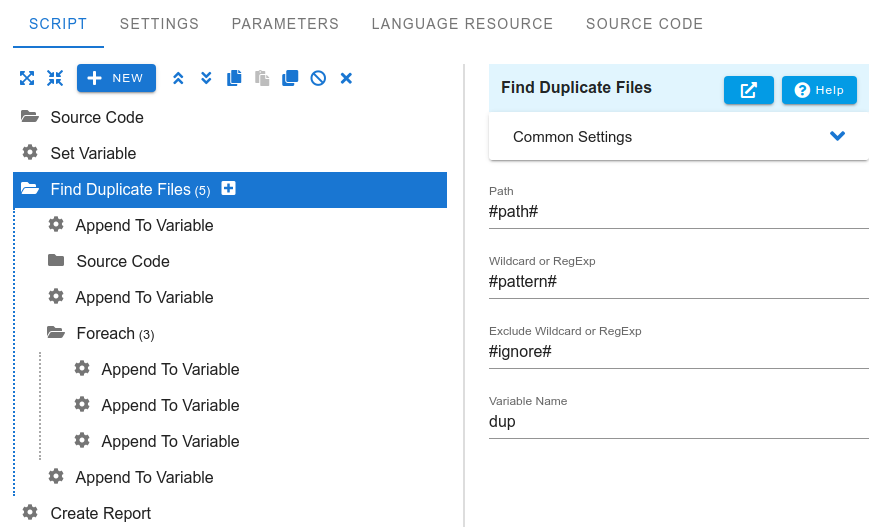Click the disable command icon
Image resolution: width=885 pixels, height=527 pixels.
click(318, 78)
